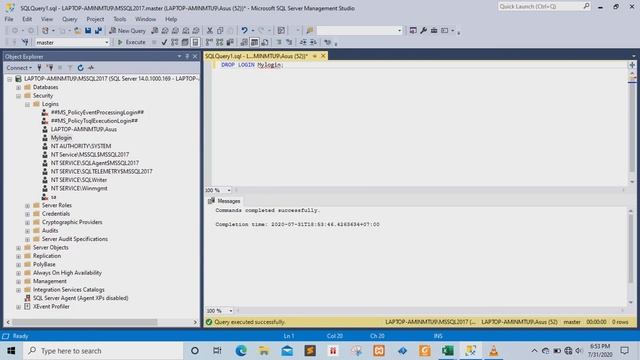
Task: Open the Mail app from the taskbar
Action: (287, 351)
